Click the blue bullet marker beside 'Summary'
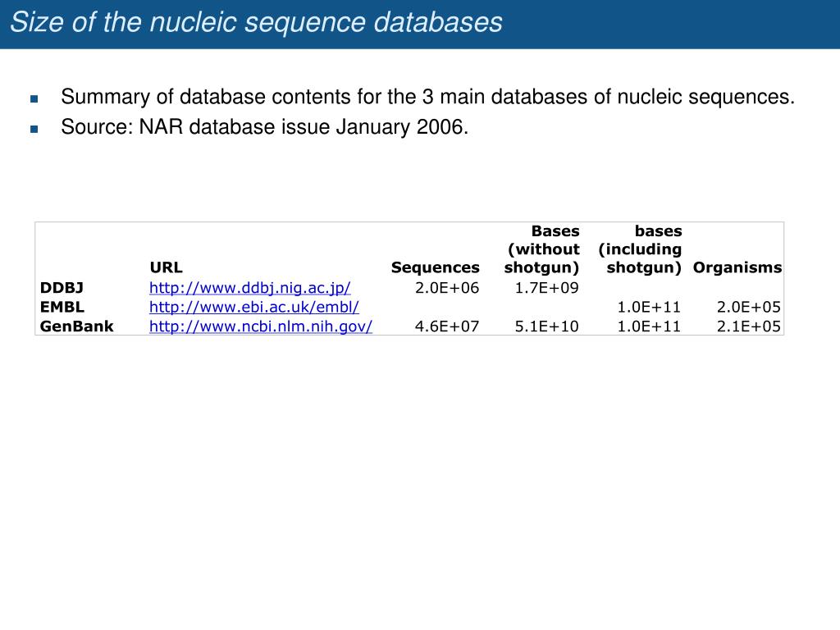 tap(34, 98)
